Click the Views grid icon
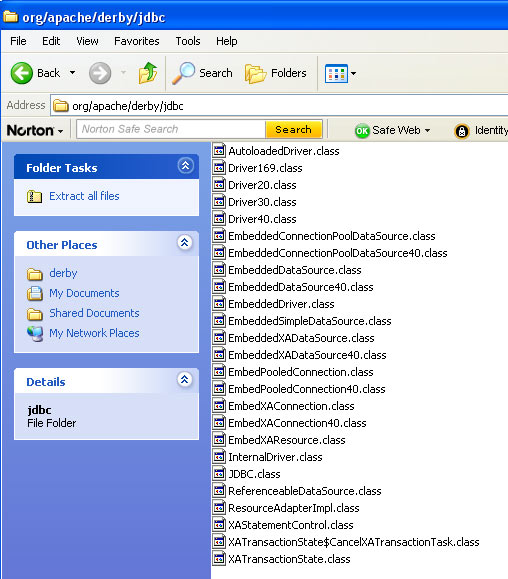Viewport: 508px width, 579px height. pos(336,73)
